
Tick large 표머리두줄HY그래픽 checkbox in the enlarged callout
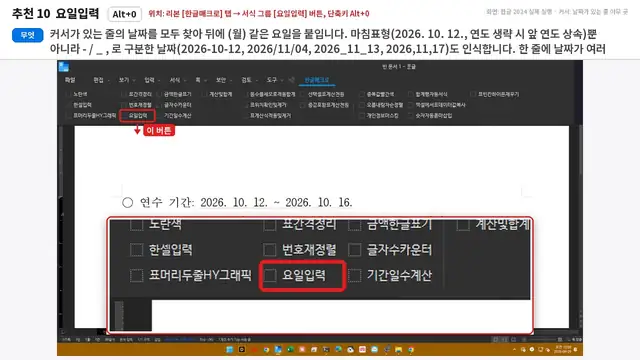tap(136, 275)
